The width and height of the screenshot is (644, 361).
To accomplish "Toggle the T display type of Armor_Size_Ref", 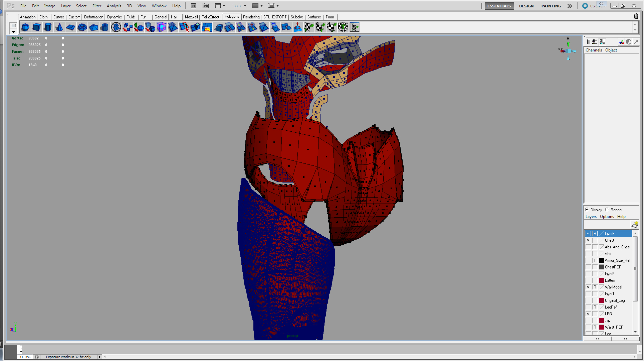I will point(595,260).
